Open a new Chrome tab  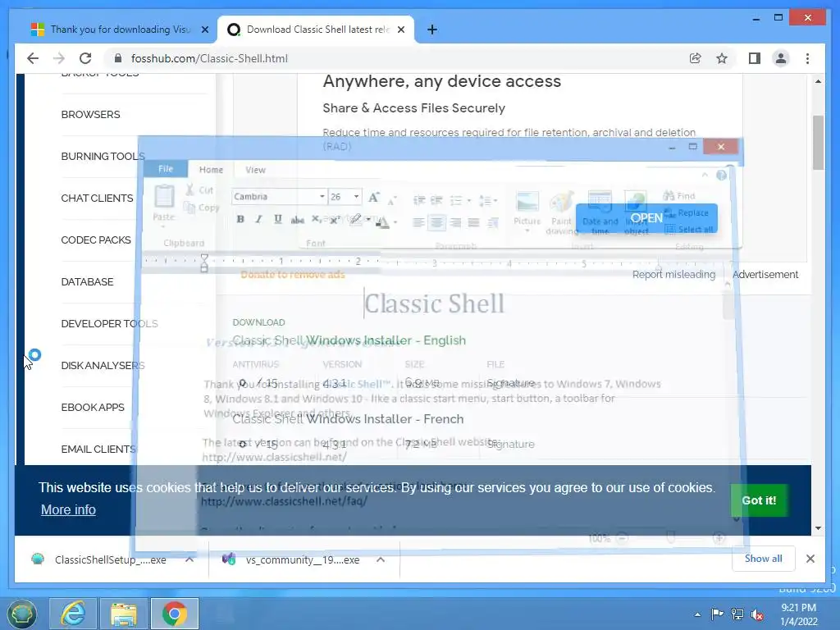click(432, 30)
